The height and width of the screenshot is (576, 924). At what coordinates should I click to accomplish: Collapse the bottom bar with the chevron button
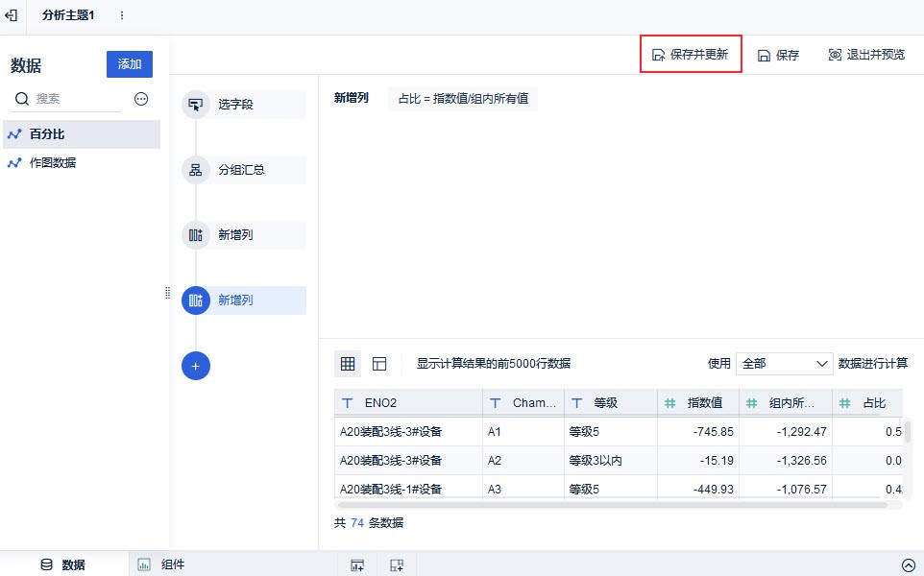(x=908, y=565)
